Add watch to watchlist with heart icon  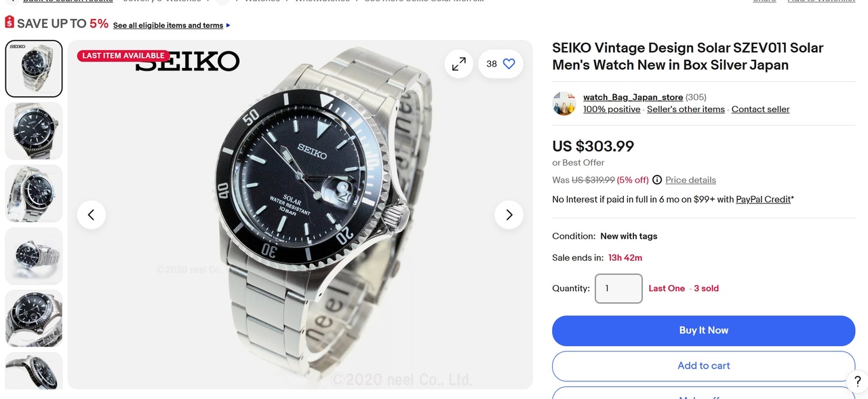(x=509, y=64)
